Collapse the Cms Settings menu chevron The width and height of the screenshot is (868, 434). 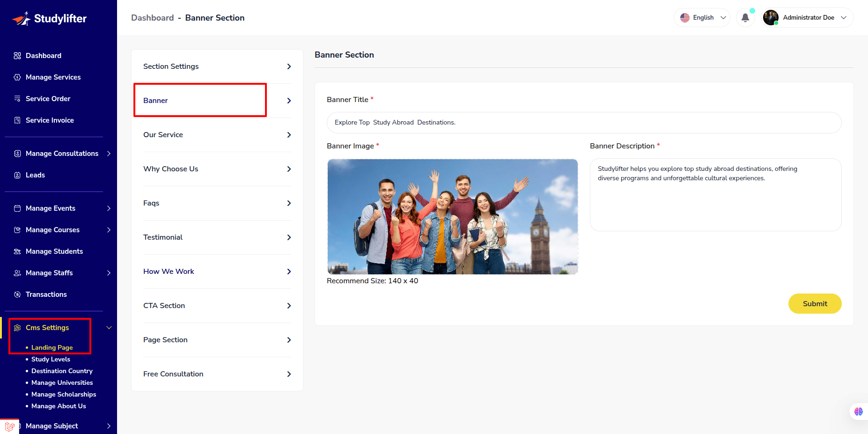pos(109,328)
